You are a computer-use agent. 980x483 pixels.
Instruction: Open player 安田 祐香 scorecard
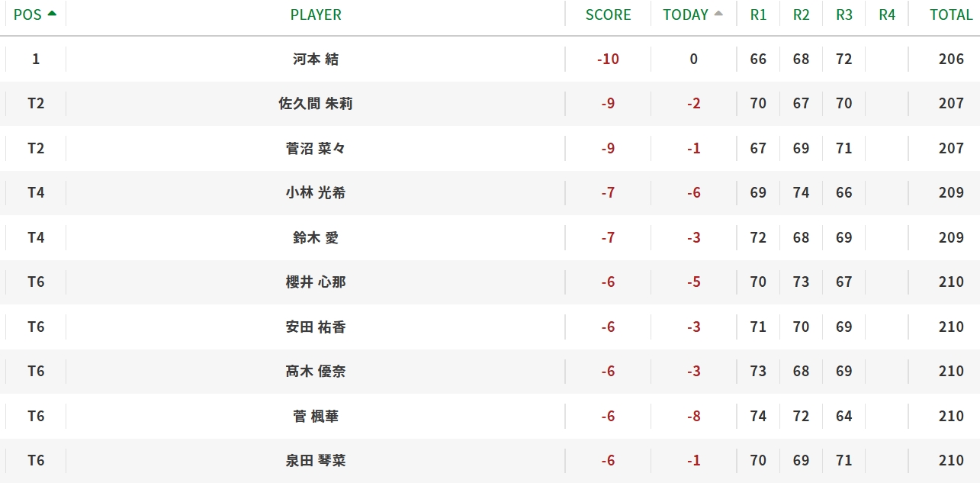click(316, 327)
